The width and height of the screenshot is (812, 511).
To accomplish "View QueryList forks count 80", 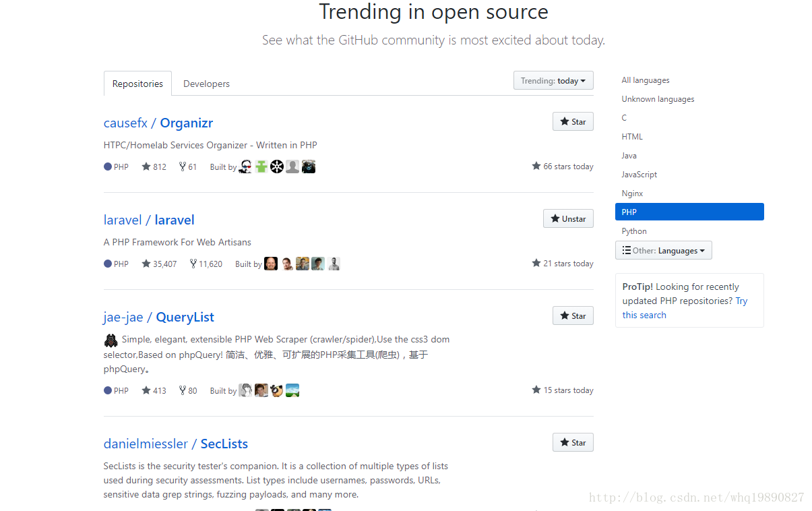I will (x=188, y=390).
